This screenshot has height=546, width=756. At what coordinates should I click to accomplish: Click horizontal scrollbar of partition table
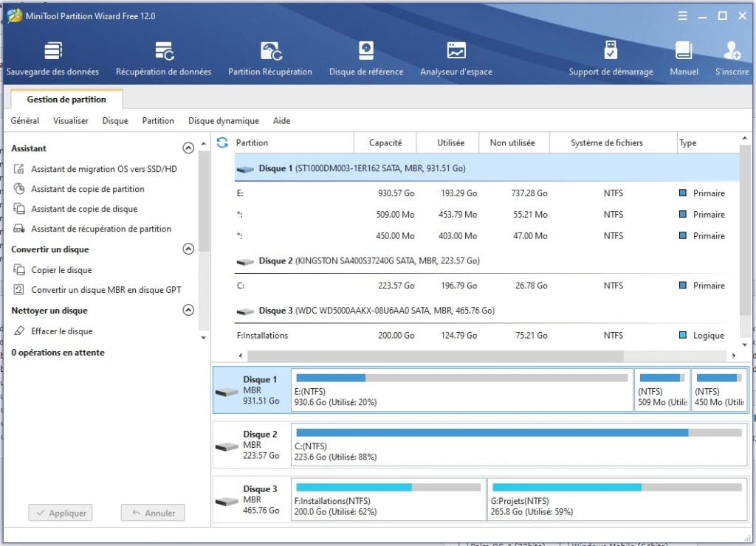tap(436, 356)
